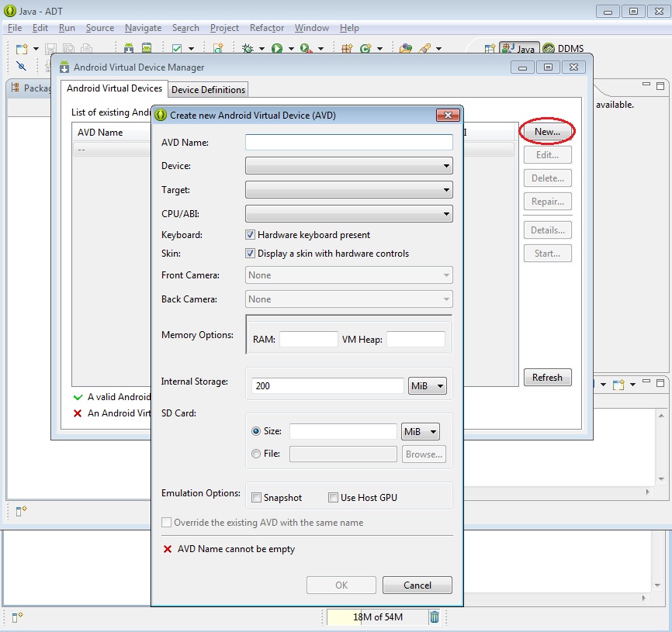This screenshot has height=632, width=672.
Task: Click Cancel in the Create AVD dialog
Action: (417, 585)
